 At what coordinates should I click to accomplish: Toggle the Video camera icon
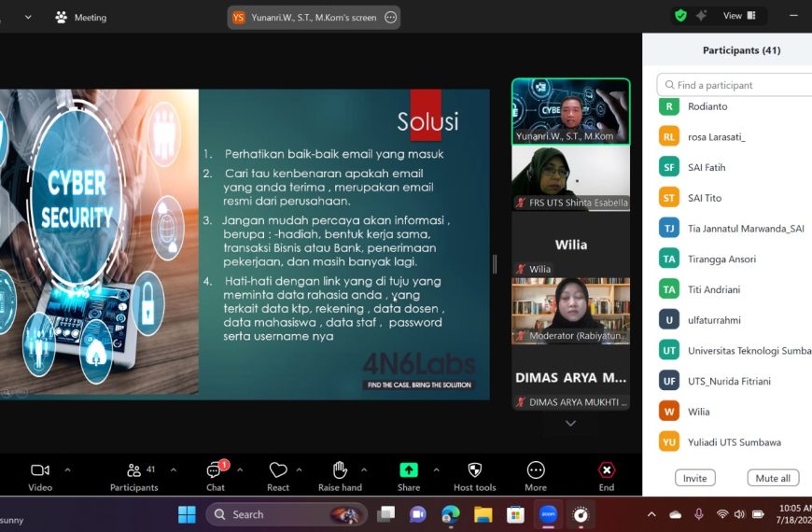40,470
